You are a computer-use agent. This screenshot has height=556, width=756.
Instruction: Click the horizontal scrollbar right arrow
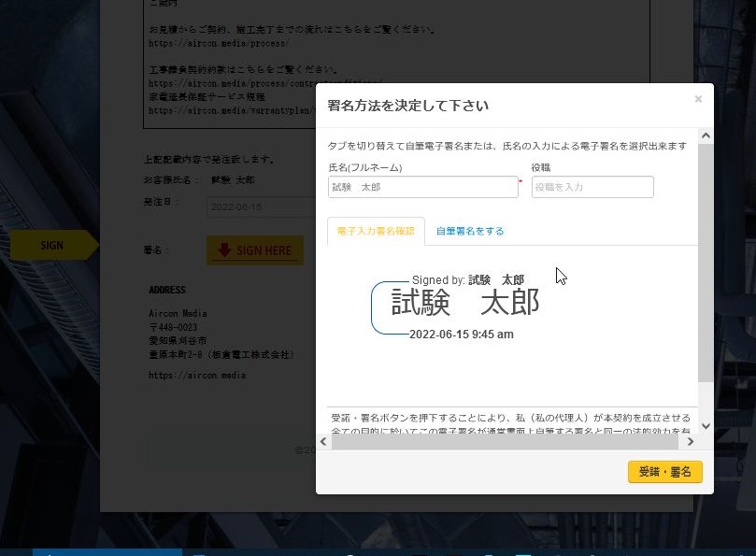pyautogui.click(x=691, y=442)
